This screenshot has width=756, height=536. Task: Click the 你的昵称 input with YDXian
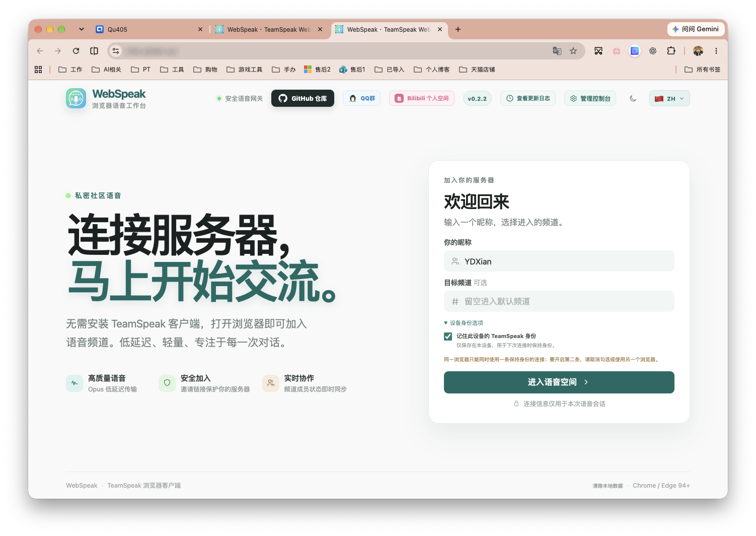tap(559, 261)
